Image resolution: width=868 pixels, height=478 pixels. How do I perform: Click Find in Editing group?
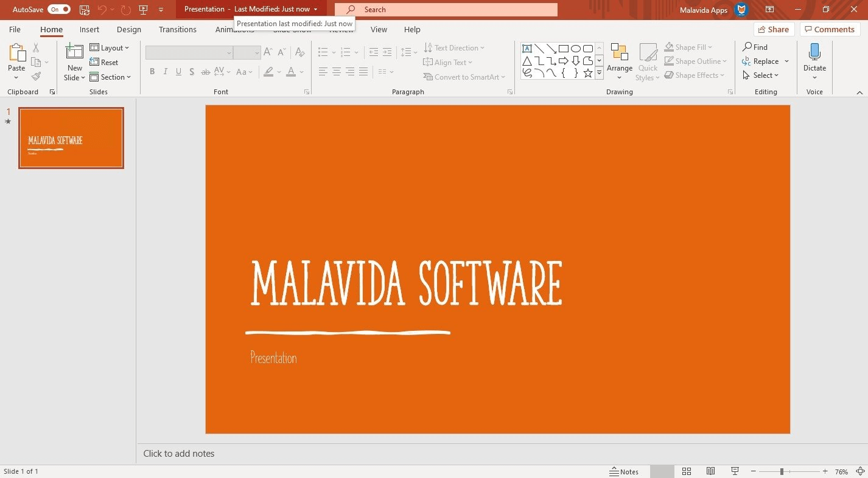pyautogui.click(x=755, y=47)
